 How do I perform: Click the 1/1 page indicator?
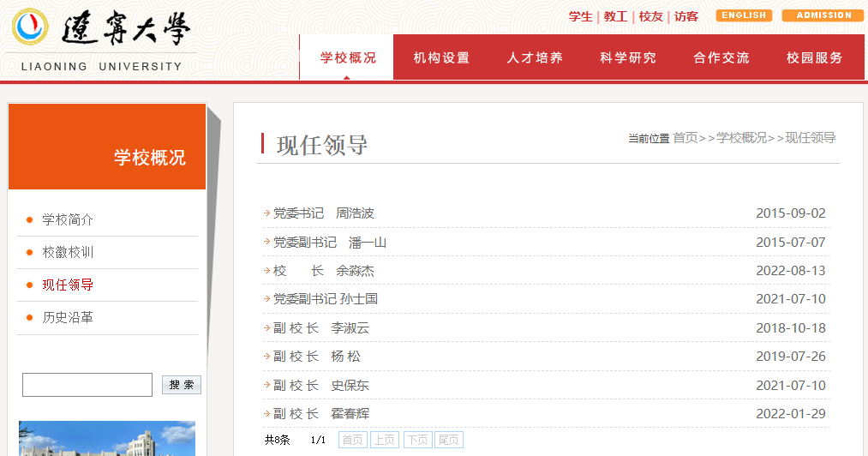[318, 440]
